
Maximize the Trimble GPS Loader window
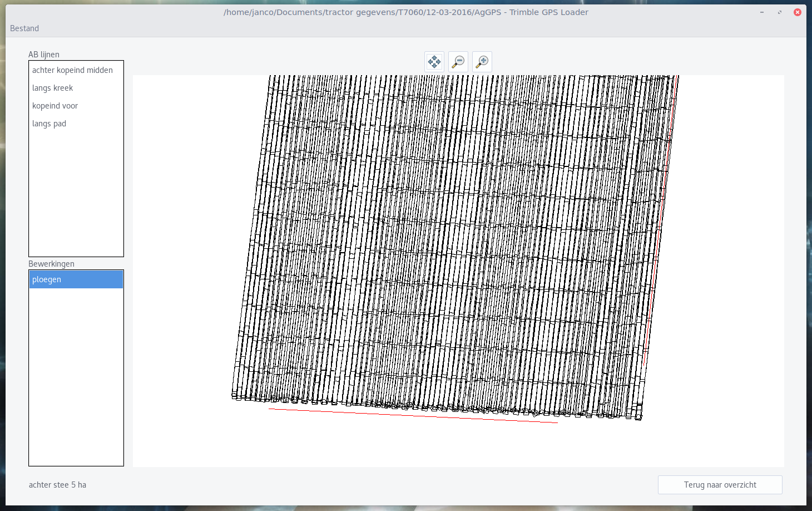780,12
